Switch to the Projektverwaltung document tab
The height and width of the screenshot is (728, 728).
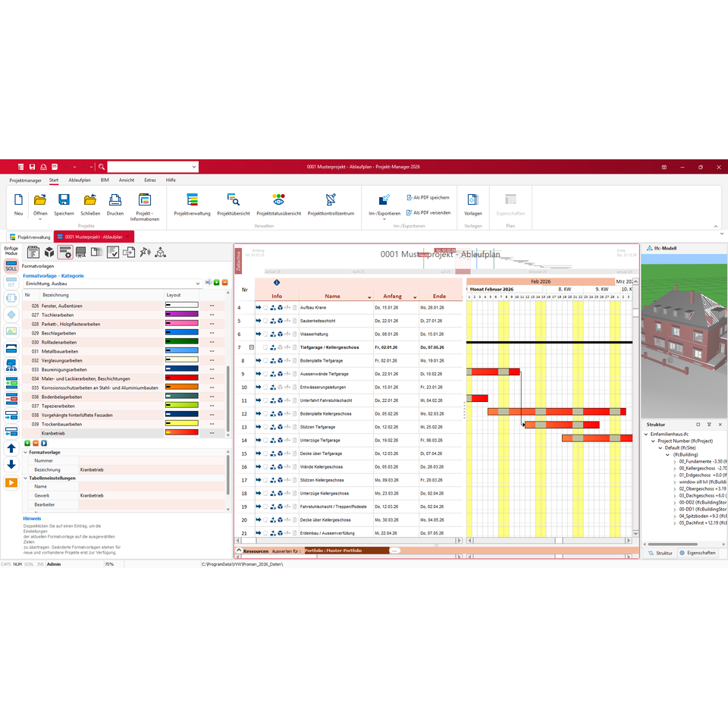[x=30, y=237]
